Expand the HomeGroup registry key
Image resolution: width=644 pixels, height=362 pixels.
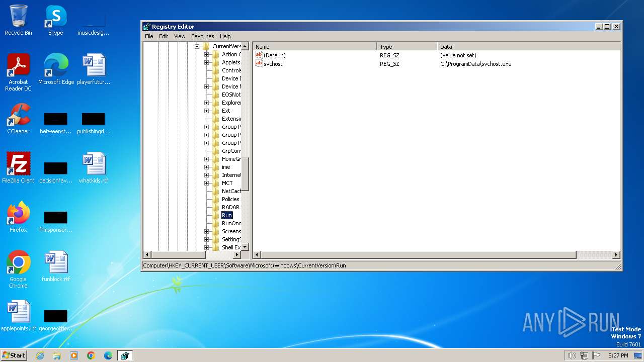click(x=206, y=159)
